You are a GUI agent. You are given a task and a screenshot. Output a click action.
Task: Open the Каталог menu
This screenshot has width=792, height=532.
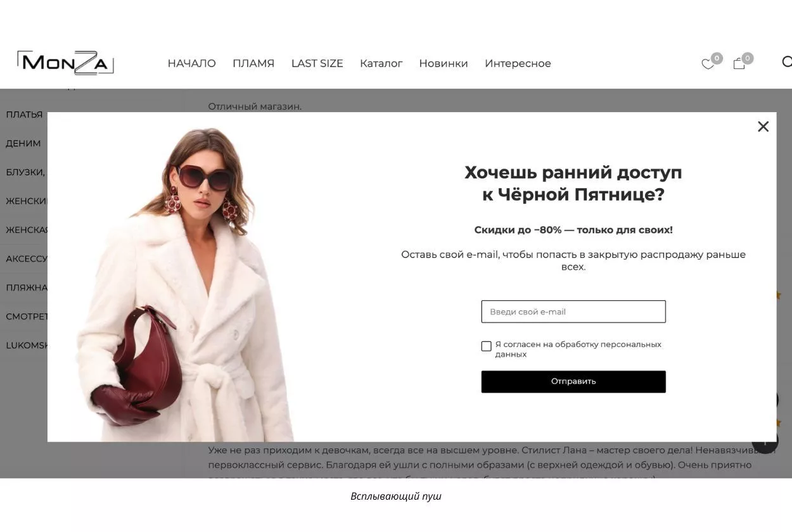[381, 63]
